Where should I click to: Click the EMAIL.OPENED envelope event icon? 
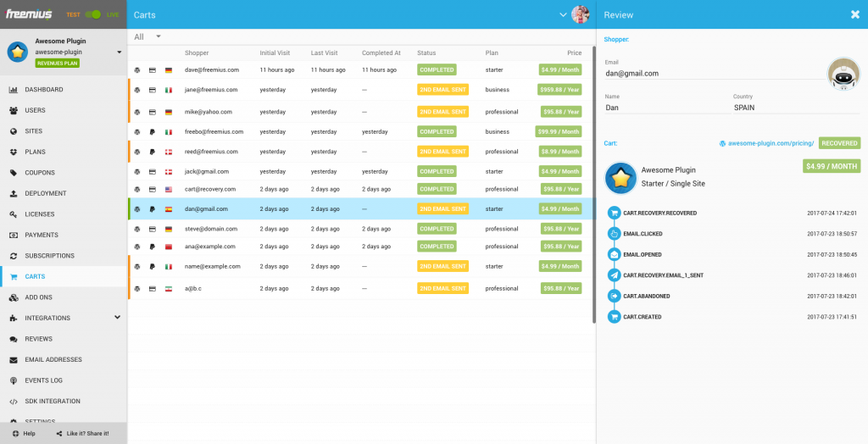tap(614, 255)
